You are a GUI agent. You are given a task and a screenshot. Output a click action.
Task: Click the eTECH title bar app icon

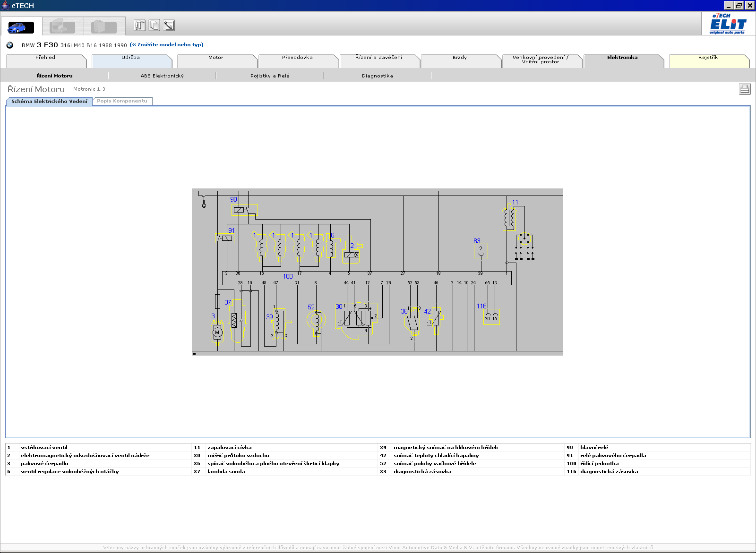coord(5,5)
